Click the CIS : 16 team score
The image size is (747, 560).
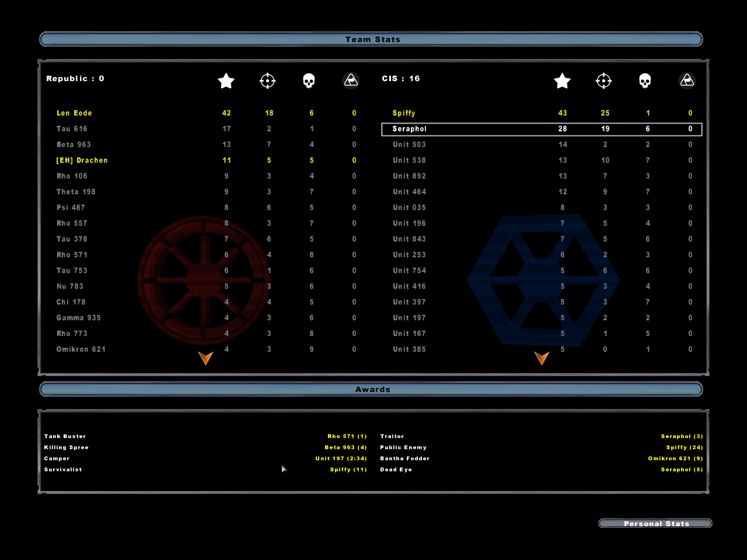point(401,79)
